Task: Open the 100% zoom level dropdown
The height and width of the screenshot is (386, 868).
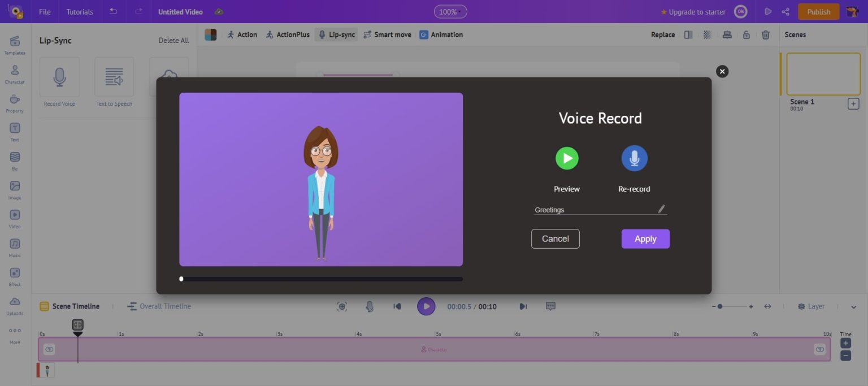Action: 450,11
